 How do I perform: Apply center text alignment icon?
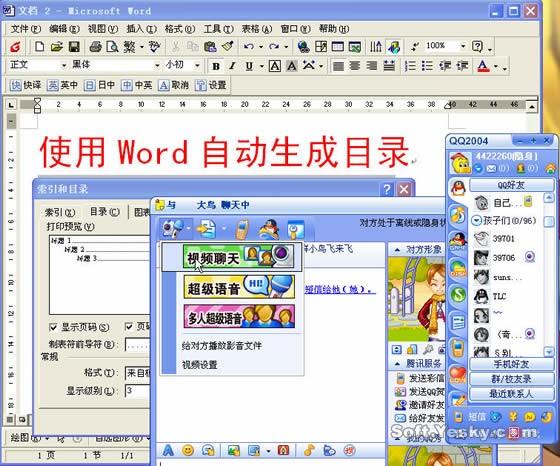point(355,66)
